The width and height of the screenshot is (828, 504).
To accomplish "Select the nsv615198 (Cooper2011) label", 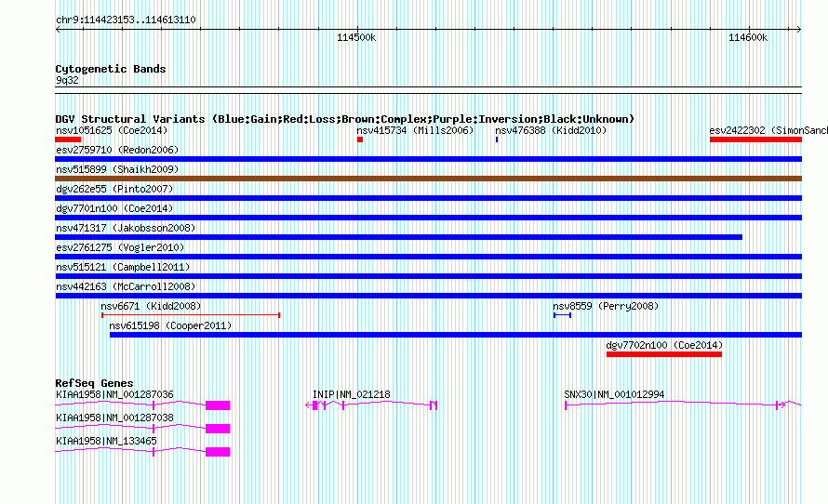I will click(170, 325).
